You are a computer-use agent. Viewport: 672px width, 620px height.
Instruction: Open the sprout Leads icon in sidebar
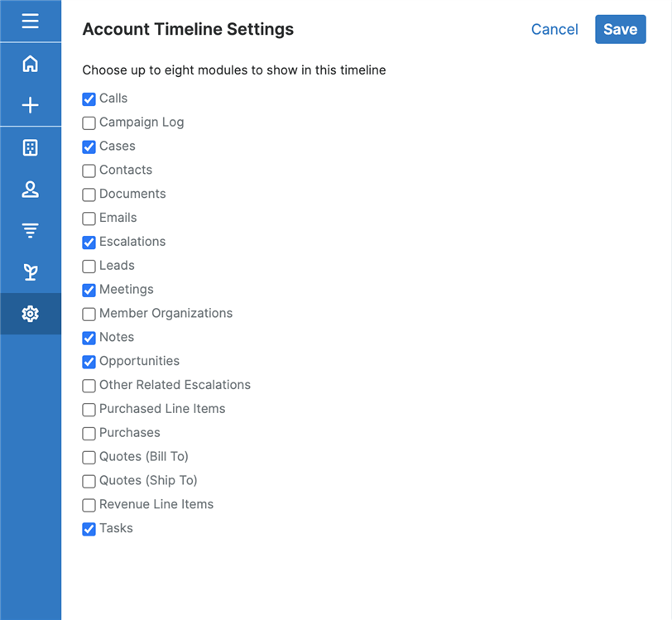click(x=31, y=272)
